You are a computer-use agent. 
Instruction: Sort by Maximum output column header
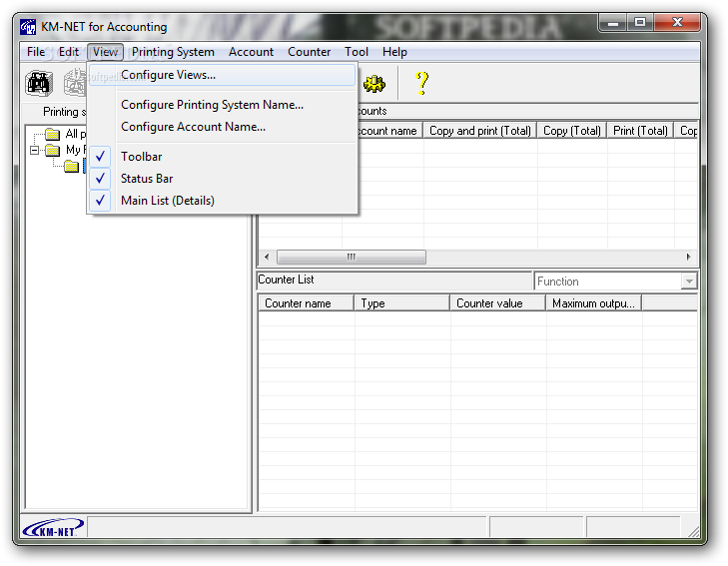pos(594,303)
